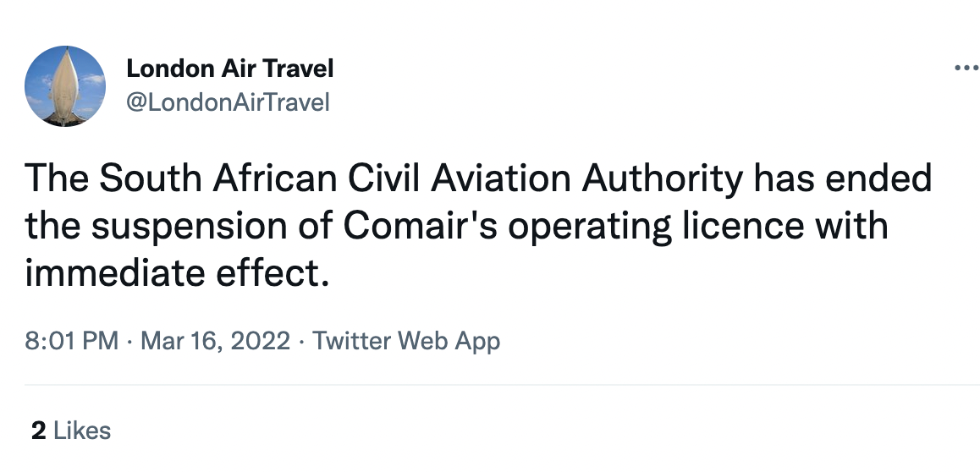Open the London Air Travel display name
Image resolution: width=980 pixels, height=472 pixels.
coord(229,69)
